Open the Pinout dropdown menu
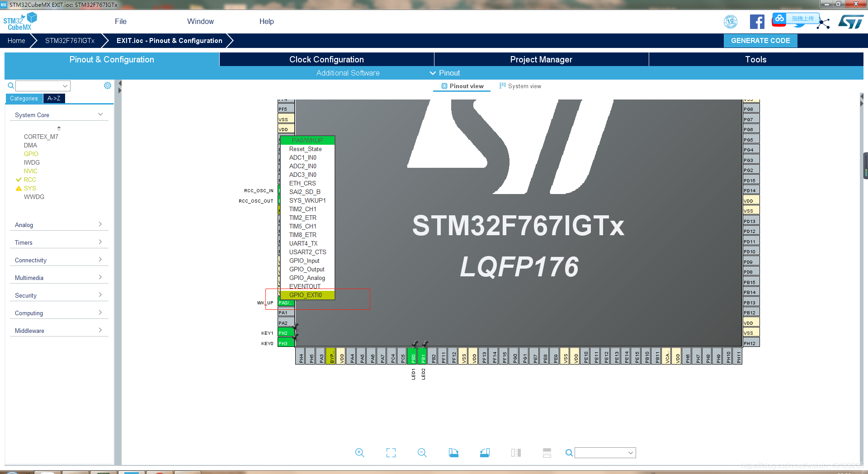This screenshot has height=474, width=868. click(x=445, y=73)
